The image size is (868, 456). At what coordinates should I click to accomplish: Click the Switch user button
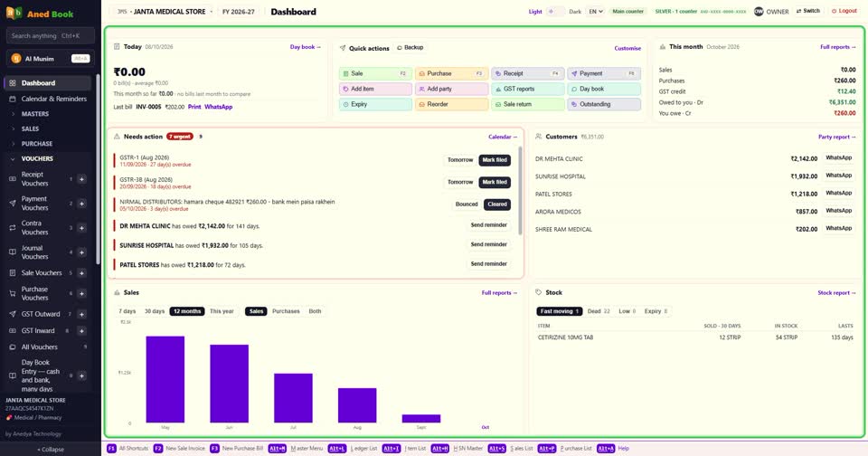click(x=808, y=11)
